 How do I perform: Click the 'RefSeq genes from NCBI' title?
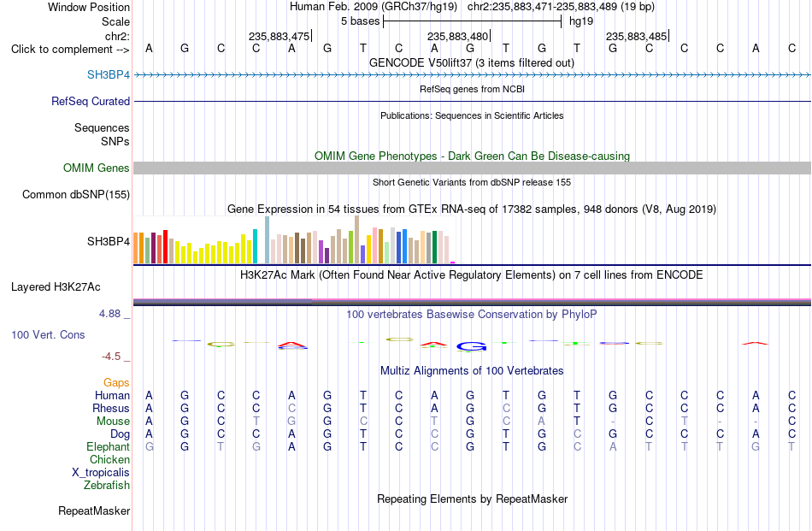tap(472, 89)
